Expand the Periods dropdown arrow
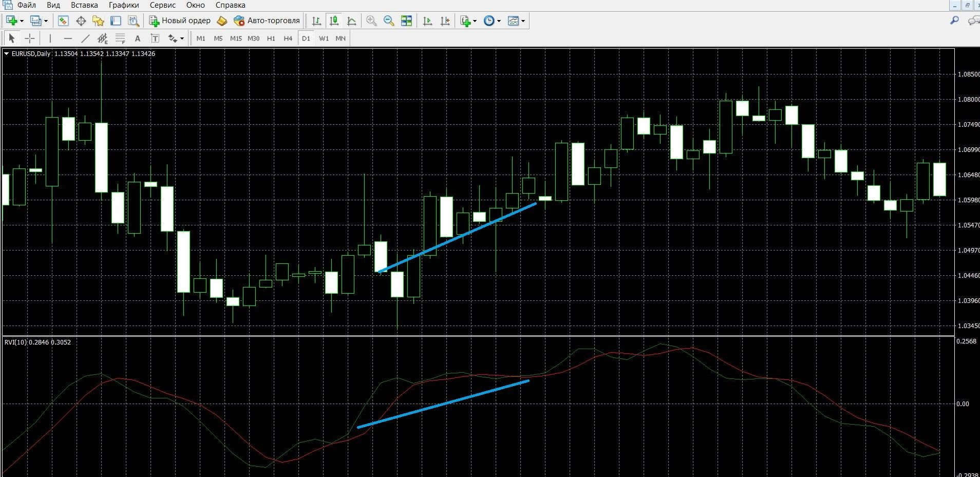Screen dimensions: 980x477 click(499, 21)
